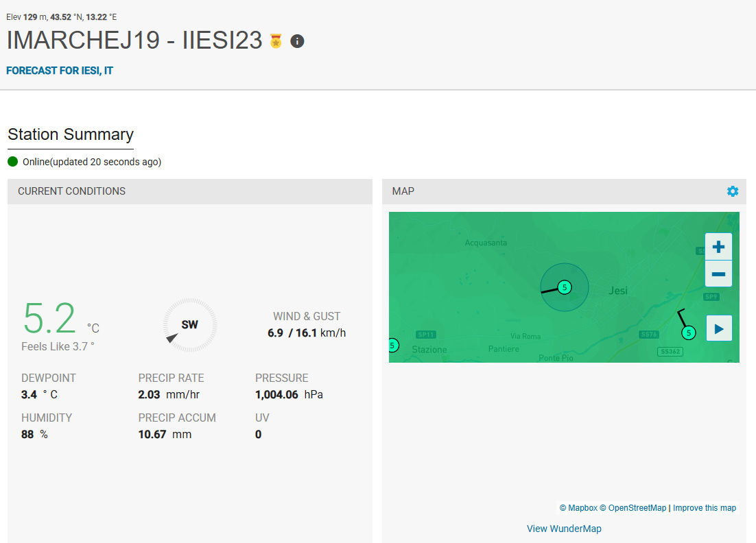The height and width of the screenshot is (543, 756).
Task: Select the station marker near SS76
Action: pyautogui.click(x=689, y=333)
